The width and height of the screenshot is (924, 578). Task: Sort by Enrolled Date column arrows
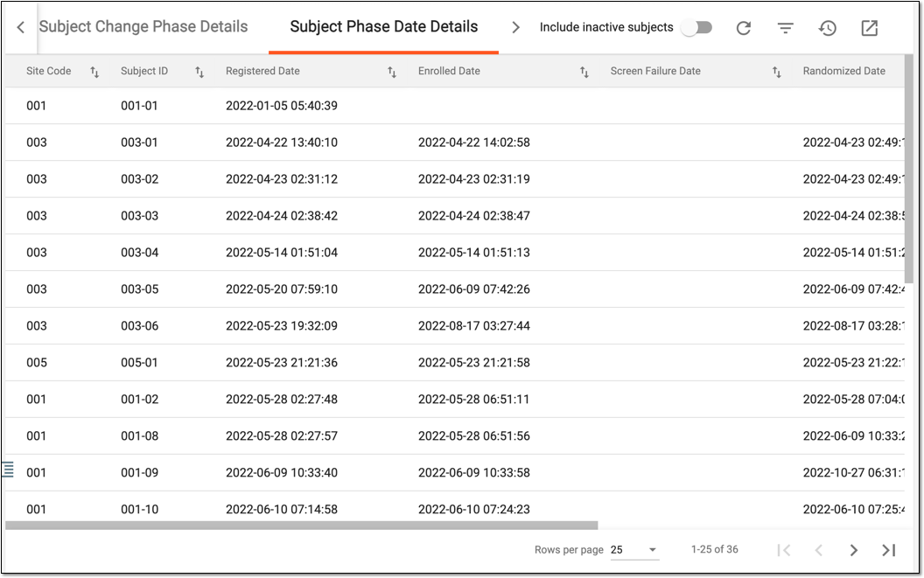584,72
